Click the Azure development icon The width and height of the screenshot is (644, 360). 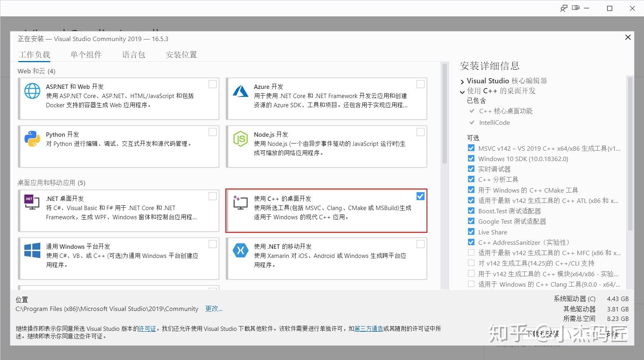coord(240,90)
